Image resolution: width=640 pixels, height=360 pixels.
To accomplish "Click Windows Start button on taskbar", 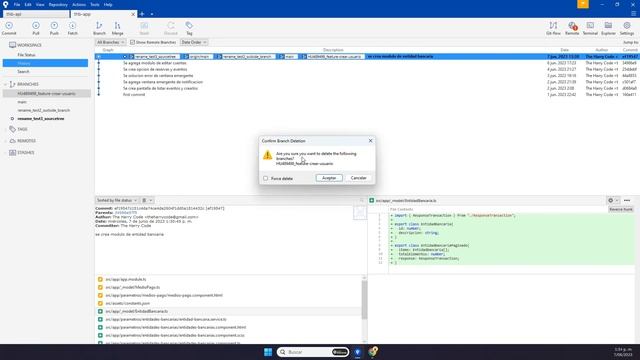I will pyautogui.click(x=268, y=352).
